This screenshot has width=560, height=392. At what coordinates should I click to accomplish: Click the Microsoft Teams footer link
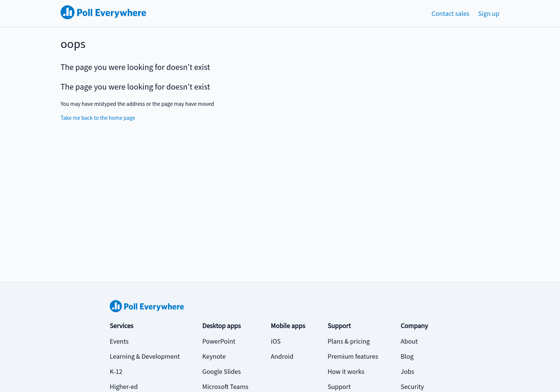pos(225,387)
